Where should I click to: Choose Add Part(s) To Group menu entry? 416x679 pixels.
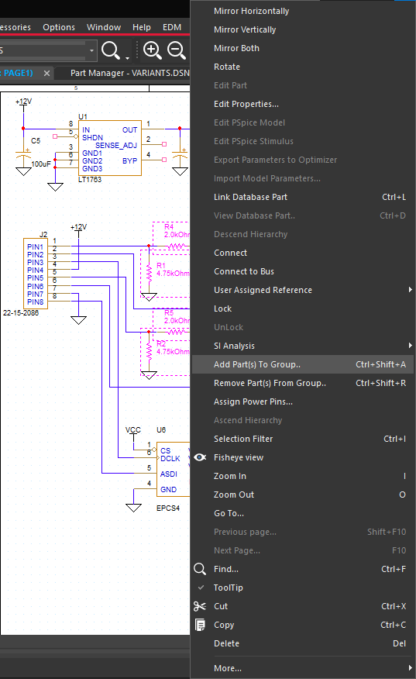point(303,365)
